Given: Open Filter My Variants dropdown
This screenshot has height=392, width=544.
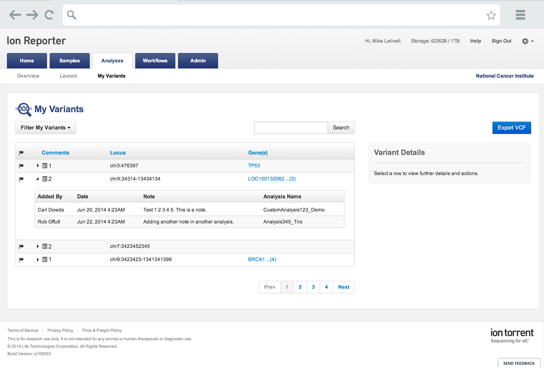Looking at the screenshot, I should tap(46, 128).
